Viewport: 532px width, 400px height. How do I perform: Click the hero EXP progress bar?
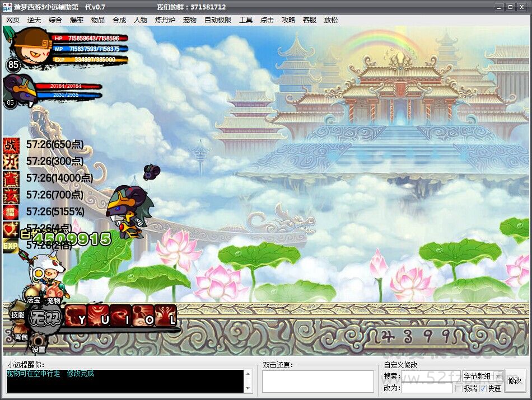91,60
